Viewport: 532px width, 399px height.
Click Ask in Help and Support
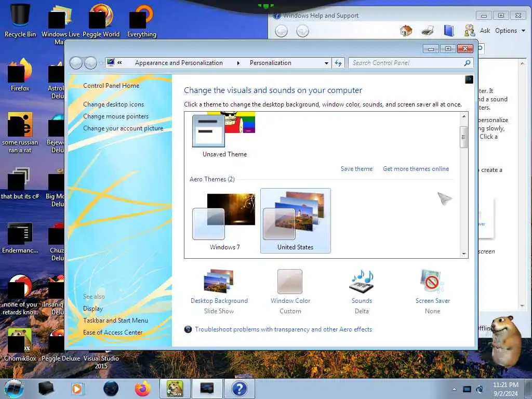(485, 31)
